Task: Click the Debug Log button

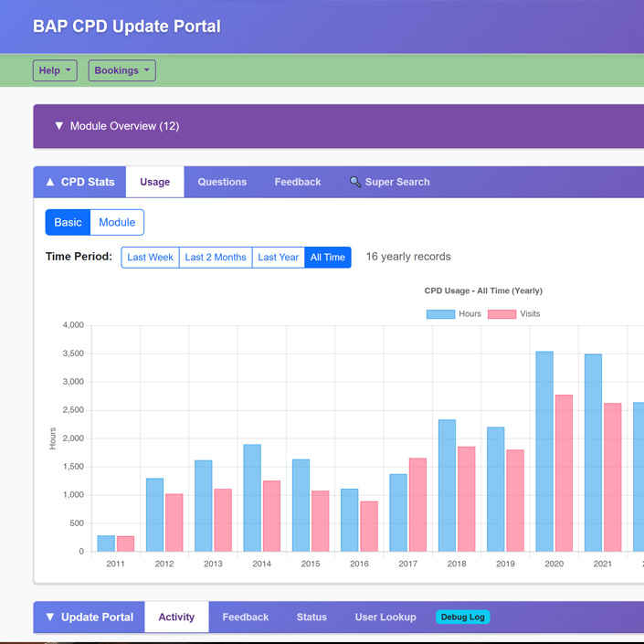Action: [x=462, y=618]
